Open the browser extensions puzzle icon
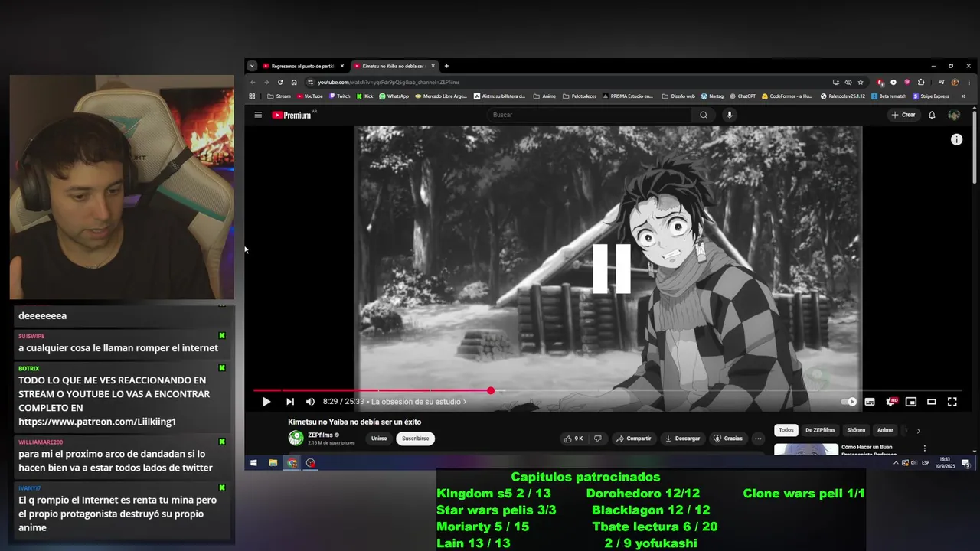This screenshot has width=980, height=551. click(x=921, y=82)
